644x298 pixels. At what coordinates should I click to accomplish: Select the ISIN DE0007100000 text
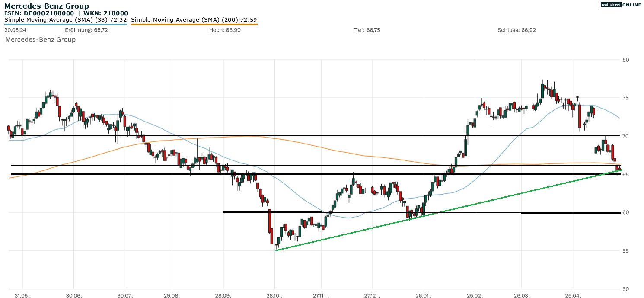[39, 13]
